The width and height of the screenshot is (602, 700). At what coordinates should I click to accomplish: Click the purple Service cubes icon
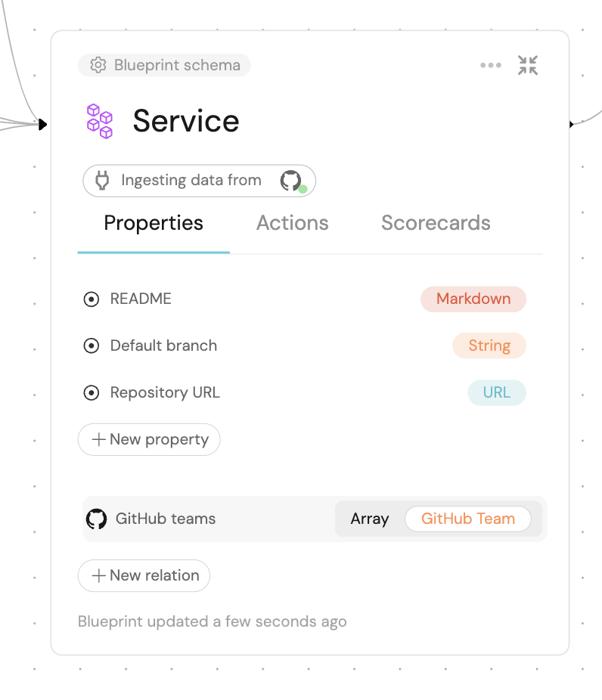click(100, 122)
